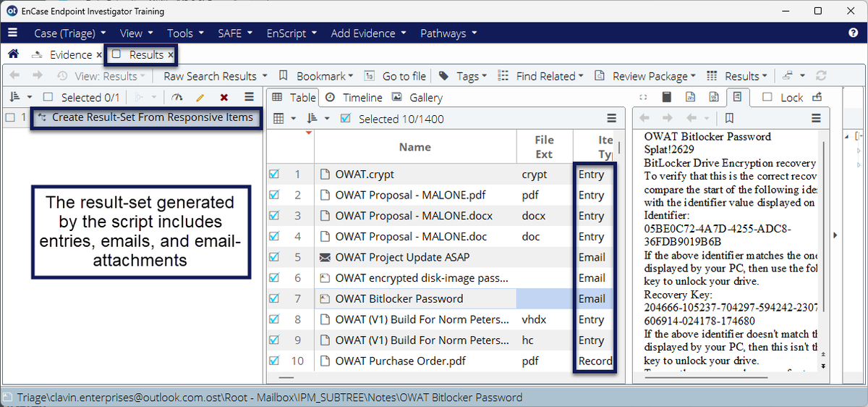Uncheck row 5 OWAT Project Update ASAP checkbox
Image resolution: width=868 pixels, height=407 pixels.
click(x=274, y=257)
